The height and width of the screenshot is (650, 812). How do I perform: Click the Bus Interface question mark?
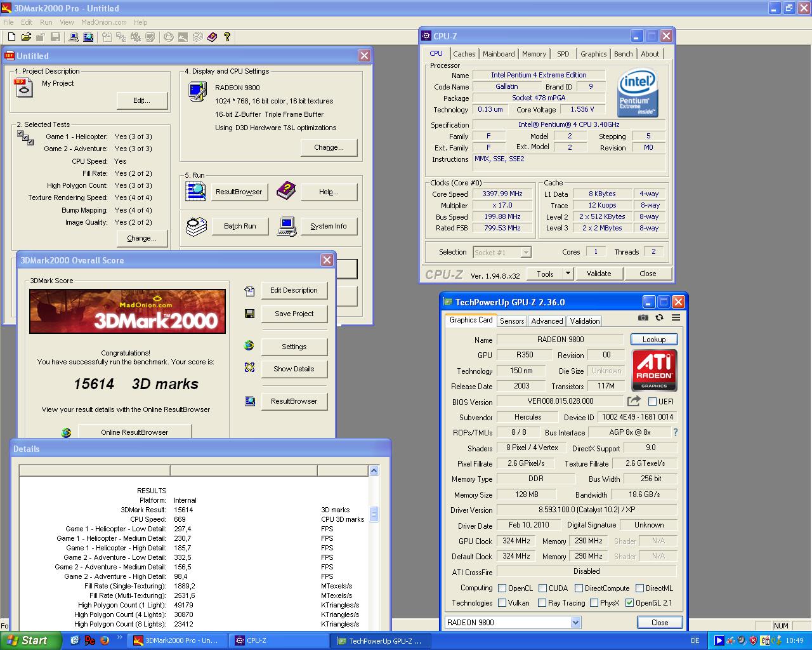[676, 432]
